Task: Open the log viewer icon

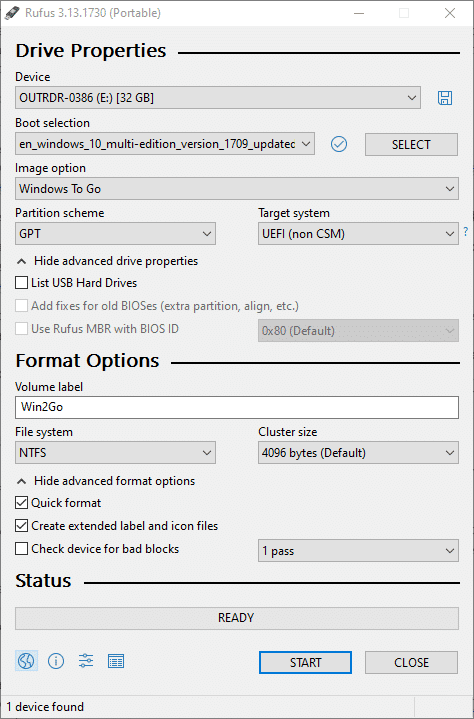Action: [116, 661]
